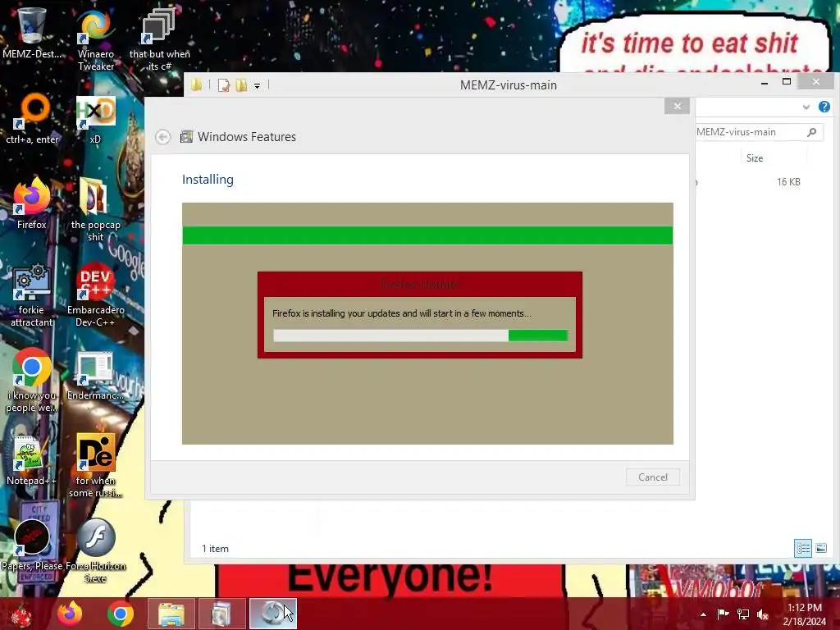Click search magnifier in Explorer

[x=811, y=132]
